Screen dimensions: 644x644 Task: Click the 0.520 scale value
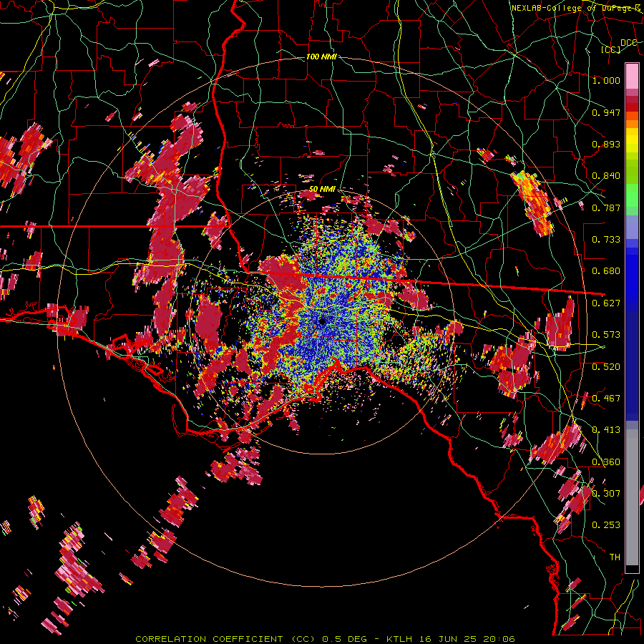[x=606, y=367]
